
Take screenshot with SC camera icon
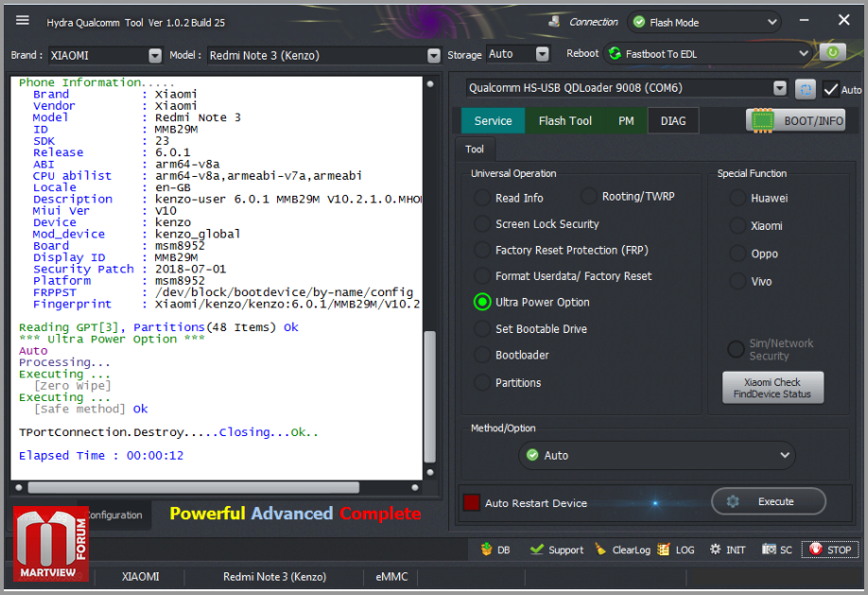770,550
